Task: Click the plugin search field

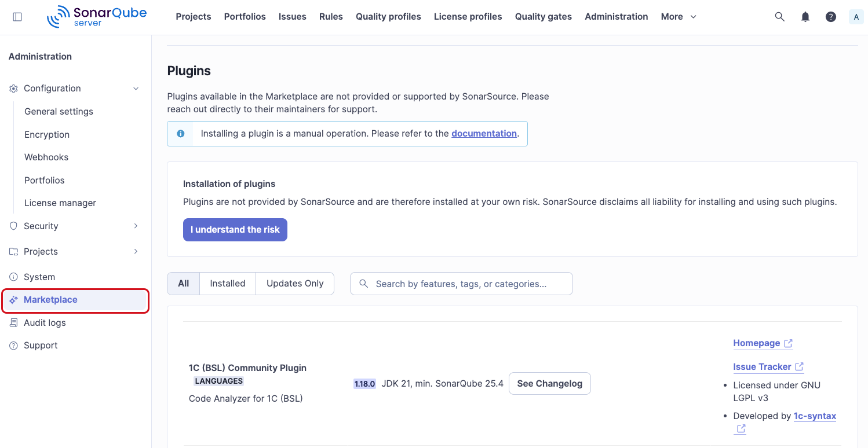Action: (x=461, y=283)
